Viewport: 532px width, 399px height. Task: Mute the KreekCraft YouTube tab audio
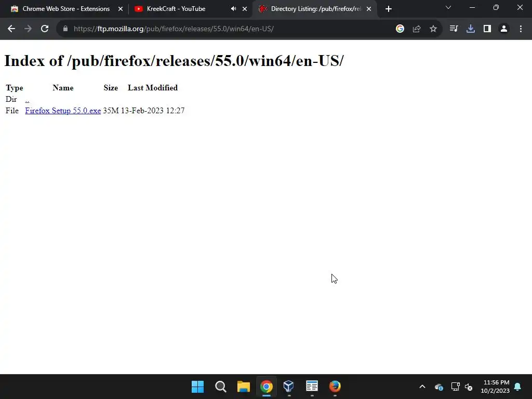point(233,9)
